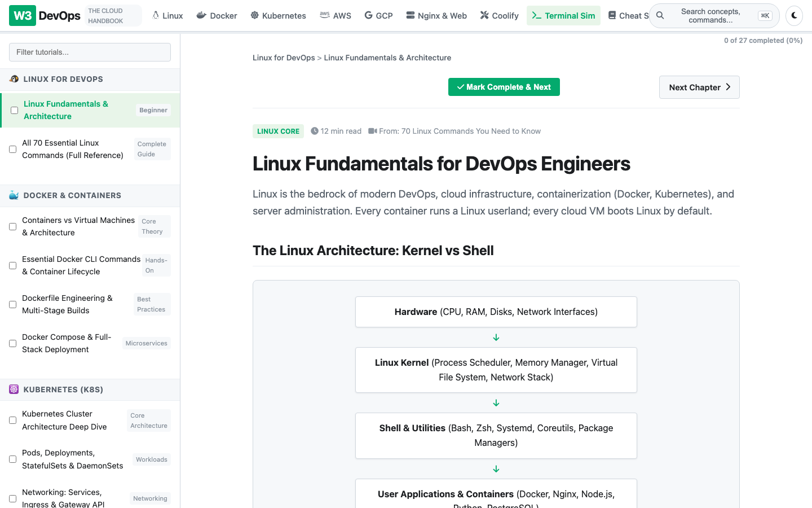Collapse the DOCKER & CONTAINERS section
The height and width of the screenshot is (508, 812).
click(90, 195)
